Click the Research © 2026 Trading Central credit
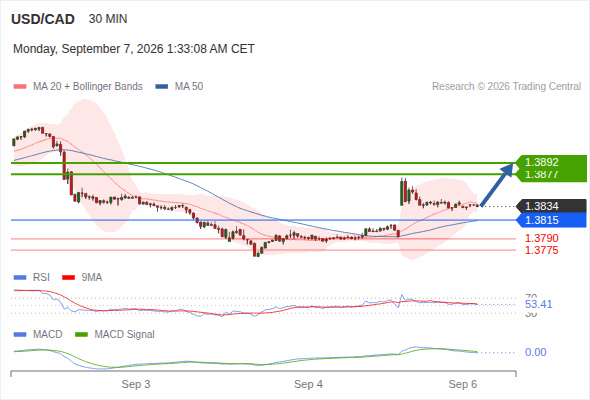Screen dimensions: 590x400 click(x=506, y=87)
